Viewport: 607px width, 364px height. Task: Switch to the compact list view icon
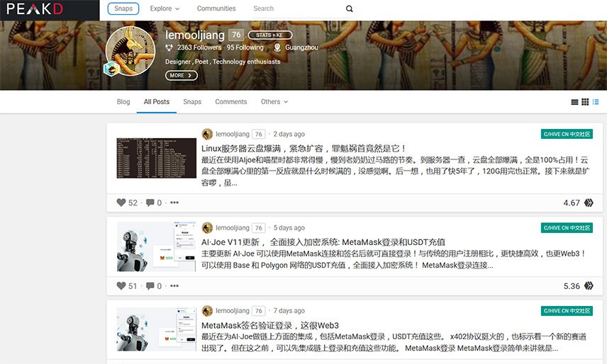pos(596,102)
